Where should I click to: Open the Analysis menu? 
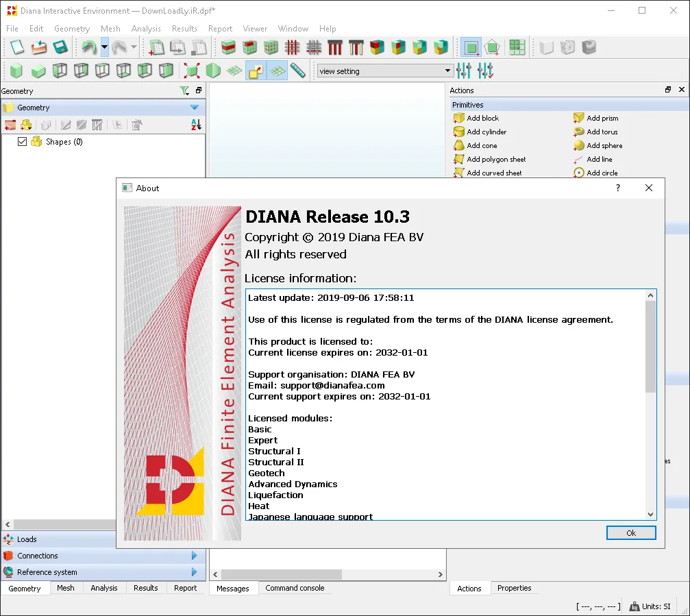[x=146, y=29]
